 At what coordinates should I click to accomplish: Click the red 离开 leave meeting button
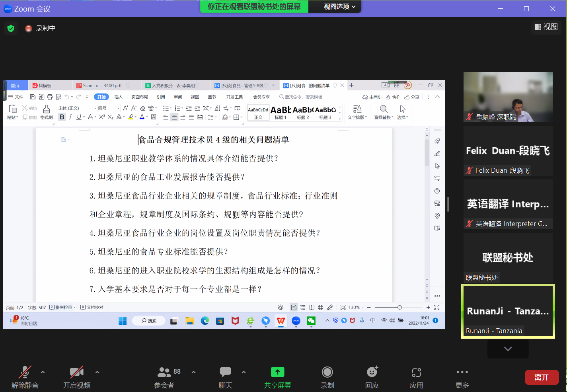coord(541,377)
